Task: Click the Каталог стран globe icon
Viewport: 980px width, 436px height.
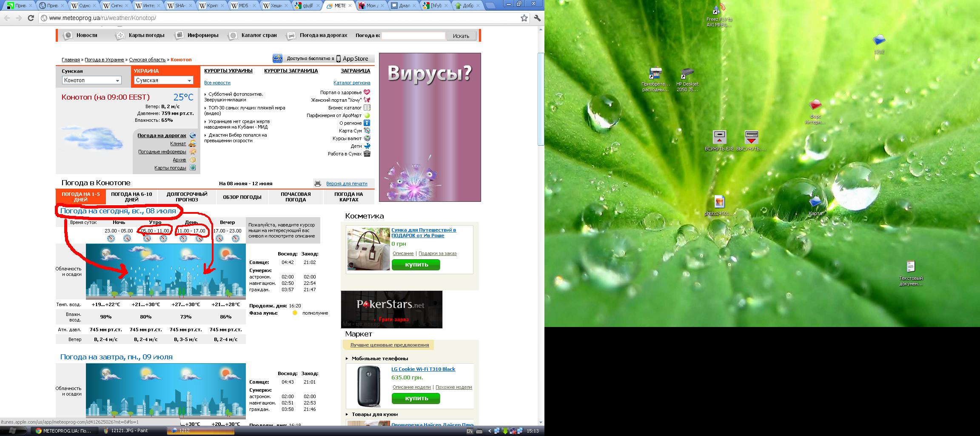Action: click(233, 35)
